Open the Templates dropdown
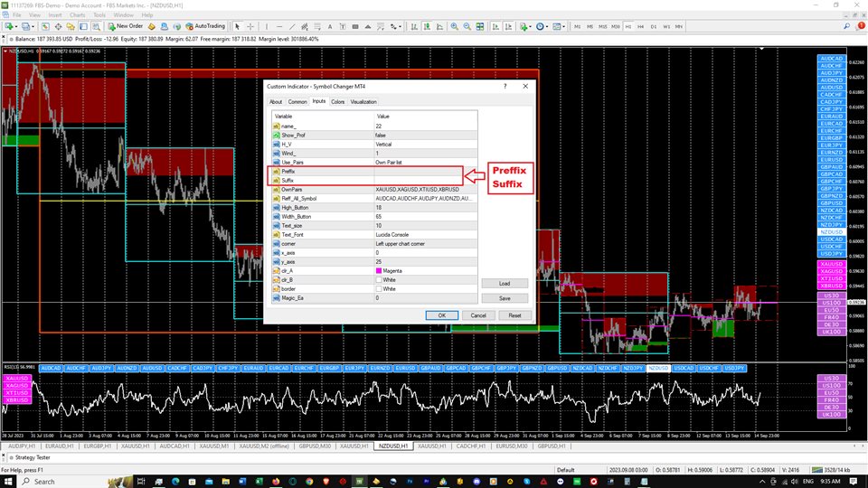 click(x=558, y=26)
